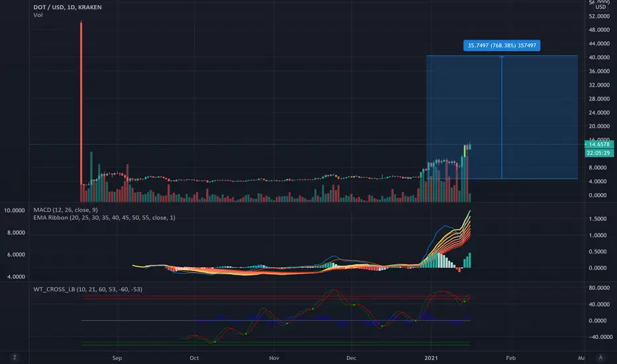Click the 10.0000 left axis label
Viewport: 617px width, 364px height.
click(14, 210)
